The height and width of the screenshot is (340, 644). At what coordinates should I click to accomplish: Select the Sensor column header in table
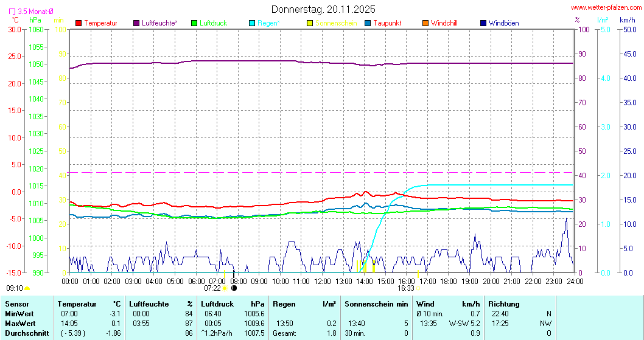point(16,304)
